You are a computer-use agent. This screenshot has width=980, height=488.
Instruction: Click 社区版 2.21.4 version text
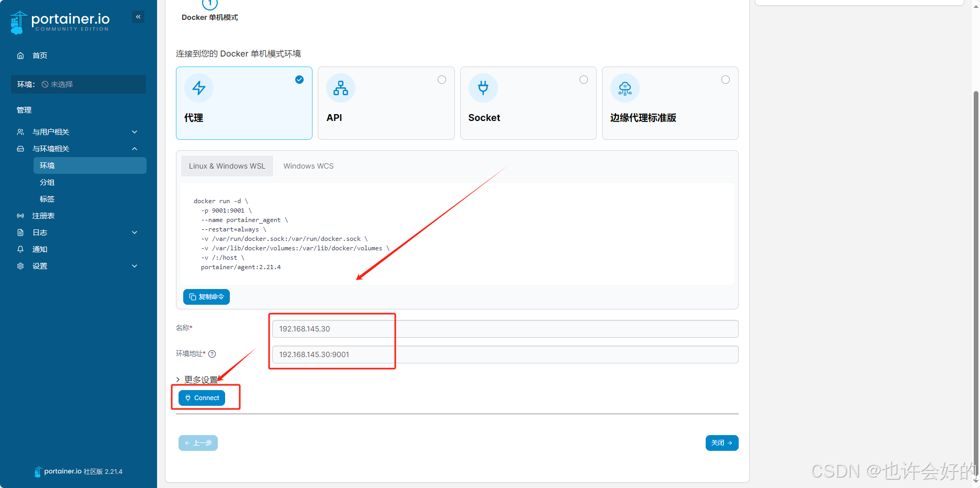click(x=103, y=472)
